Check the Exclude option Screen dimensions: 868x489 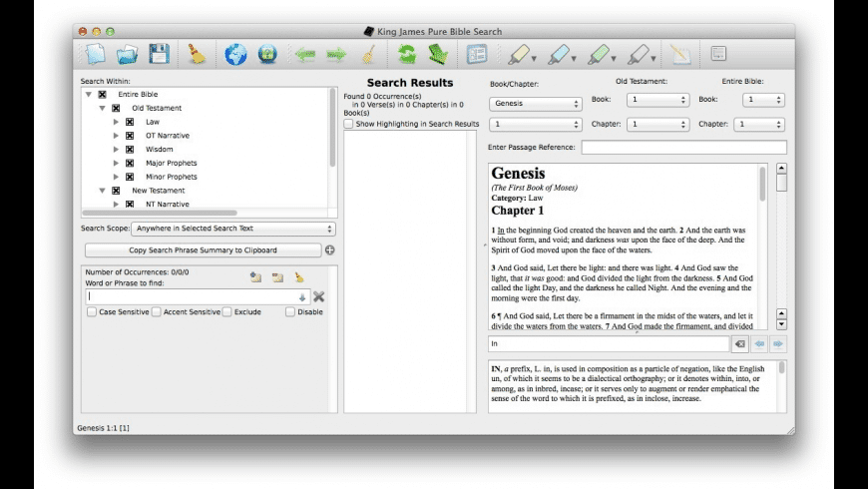coord(226,312)
